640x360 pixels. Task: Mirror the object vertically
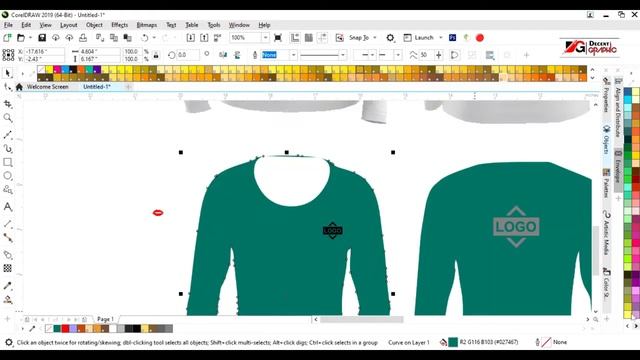point(237,55)
